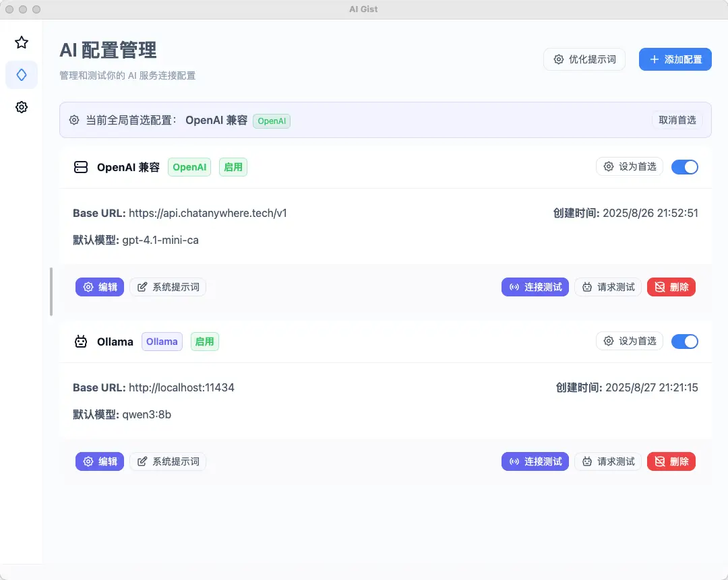Click the blue 添加配置 button
728x580 pixels.
675,59
